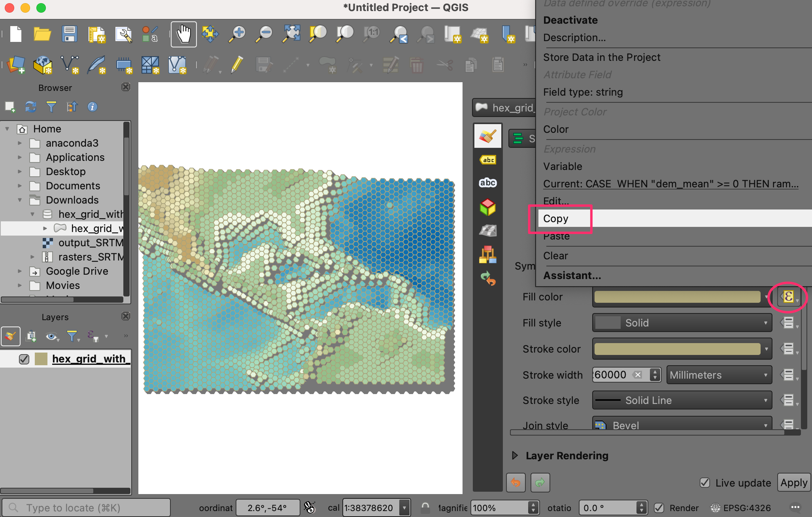812x517 pixels.
Task: Open the Labels tab in styling panel
Action: [x=487, y=160]
